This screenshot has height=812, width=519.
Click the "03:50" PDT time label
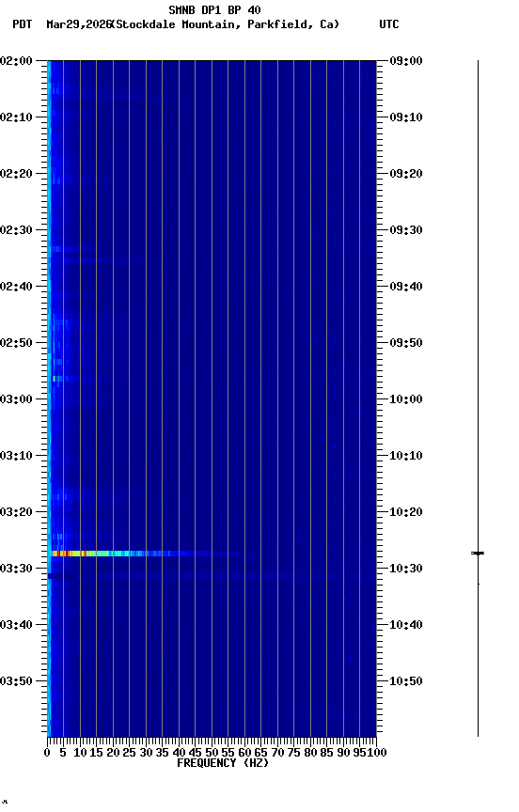(x=16, y=681)
